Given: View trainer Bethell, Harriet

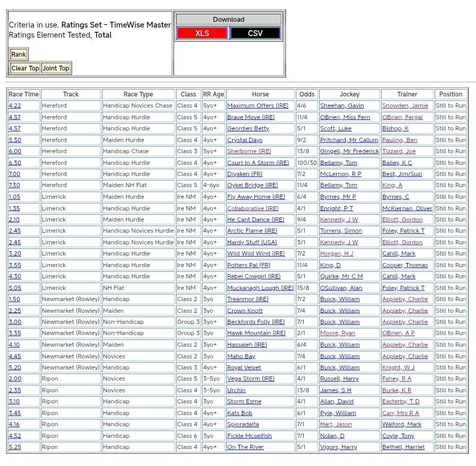Looking at the screenshot, I should (403, 447).
